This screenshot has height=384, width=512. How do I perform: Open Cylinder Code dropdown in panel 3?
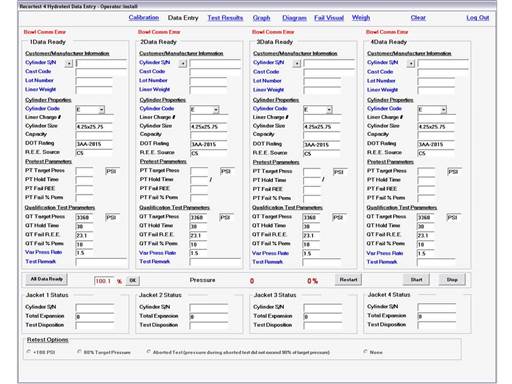pos(329,110)
